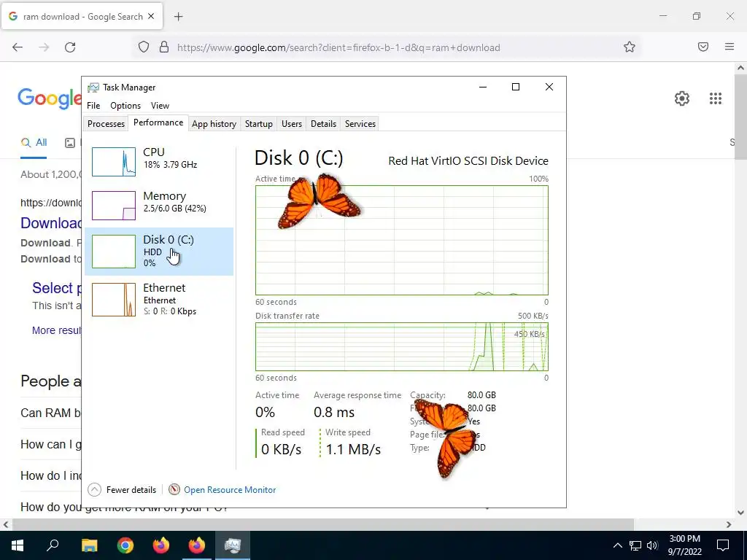Reload the Firefox page
The image size is (747, 560).
pyautogui.click(x=70, y=47)
